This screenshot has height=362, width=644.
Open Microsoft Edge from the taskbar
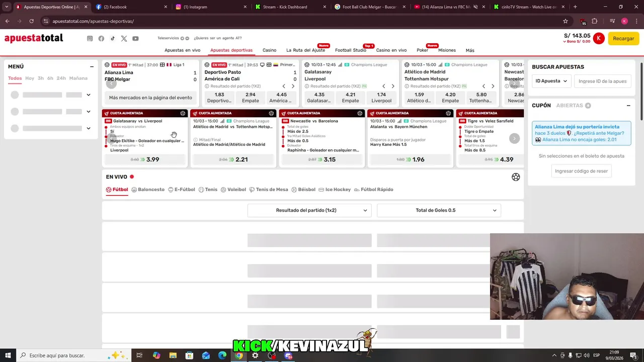tap(222, 355)
